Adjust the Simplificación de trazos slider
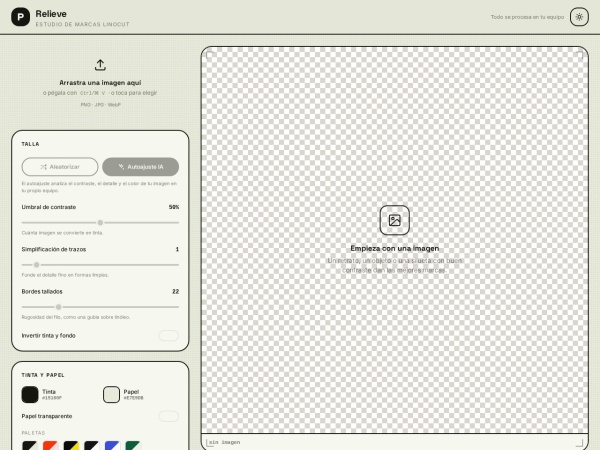 (100, 264)
